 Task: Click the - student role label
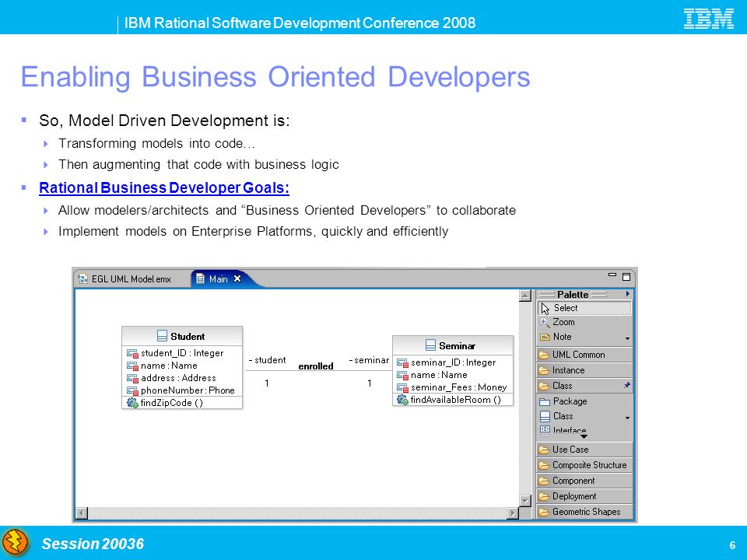(267, 360)
